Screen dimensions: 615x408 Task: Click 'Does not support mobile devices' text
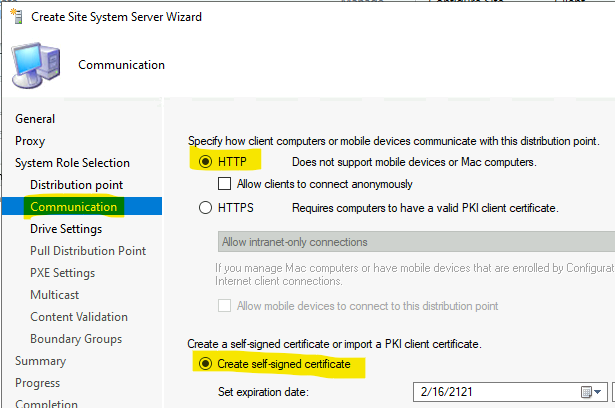tap(414, 162)
